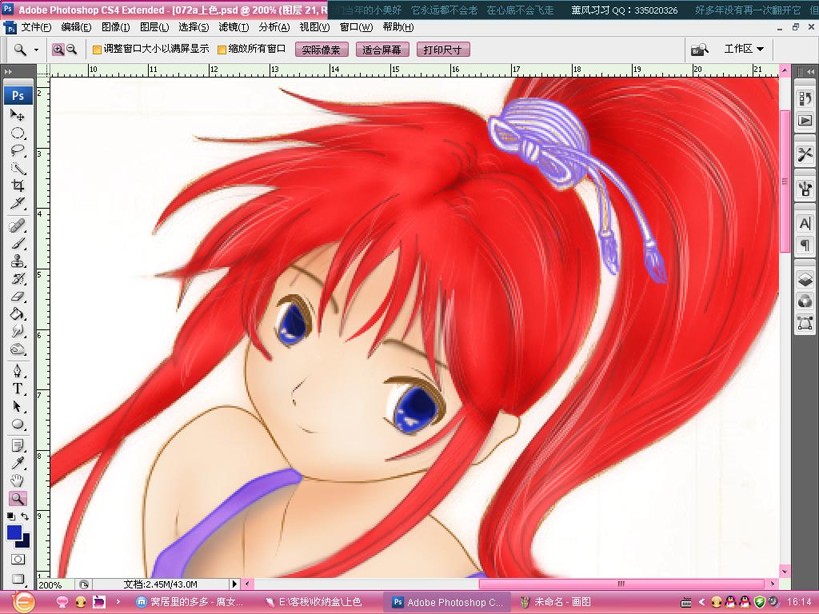The width and height of the screenshot is (819, 614).
Task: Open the 图层(L) layer menu
Action: click(154, 27)
